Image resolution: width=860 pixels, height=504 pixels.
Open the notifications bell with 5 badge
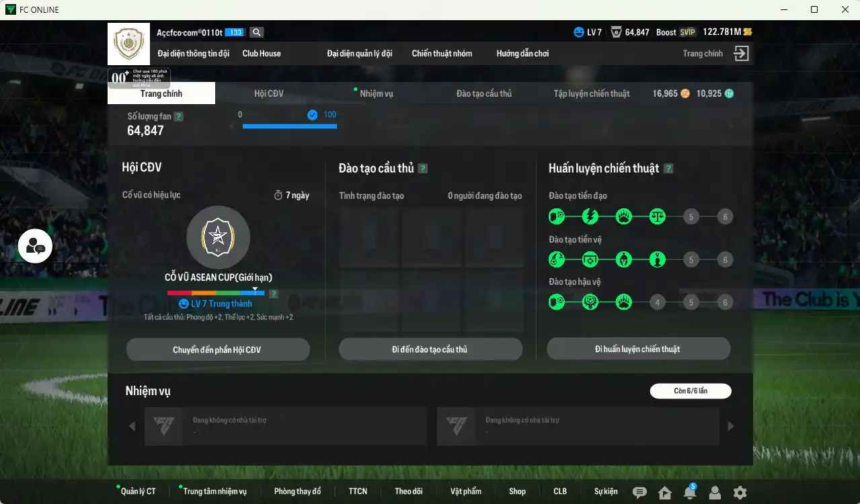tap(690, 492)
